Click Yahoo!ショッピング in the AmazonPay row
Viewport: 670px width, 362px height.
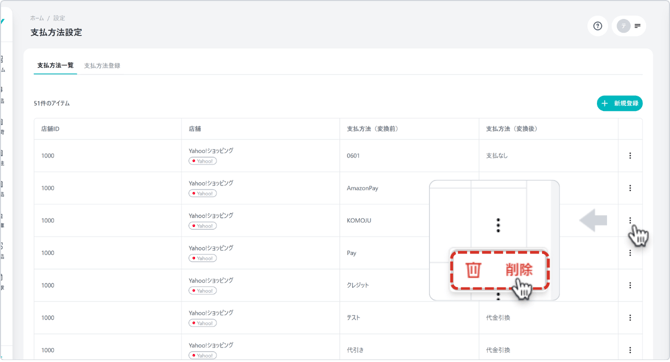point(211,183)
